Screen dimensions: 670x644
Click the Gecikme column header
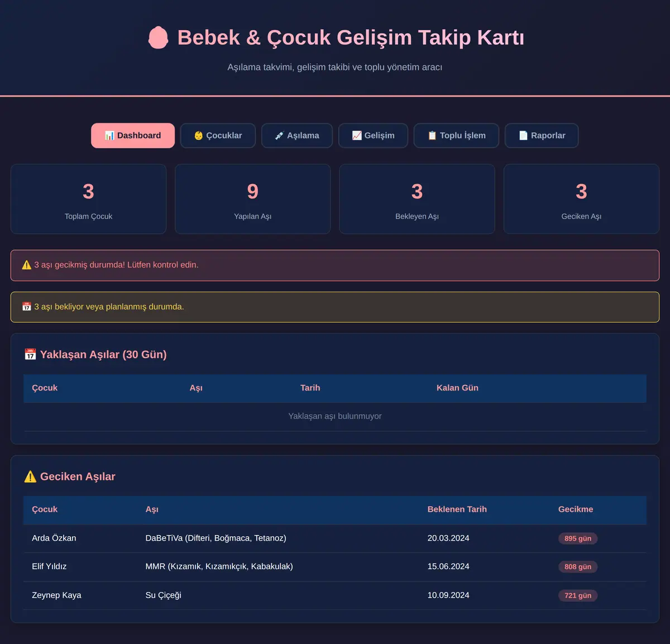(x=576, y=509)
